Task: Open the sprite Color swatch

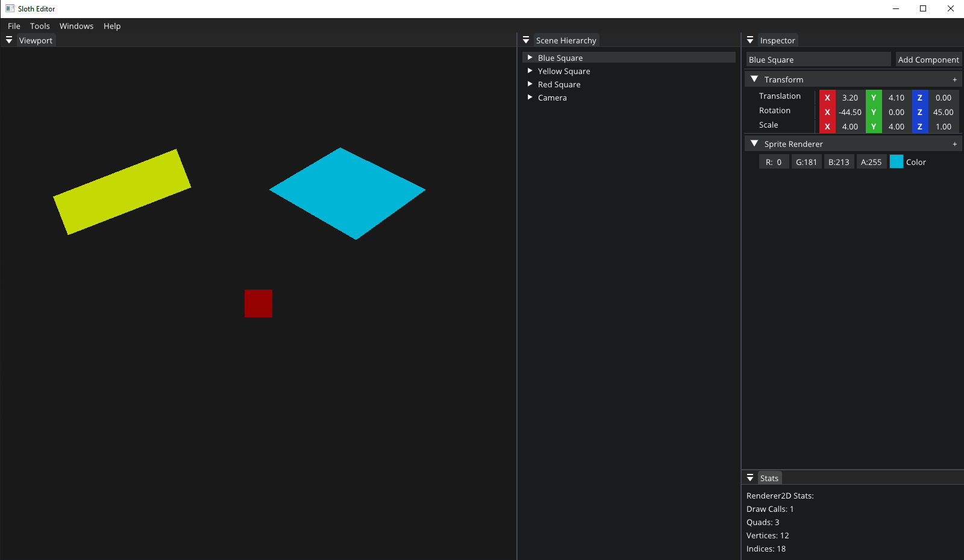Action: (x=897, y=161)
